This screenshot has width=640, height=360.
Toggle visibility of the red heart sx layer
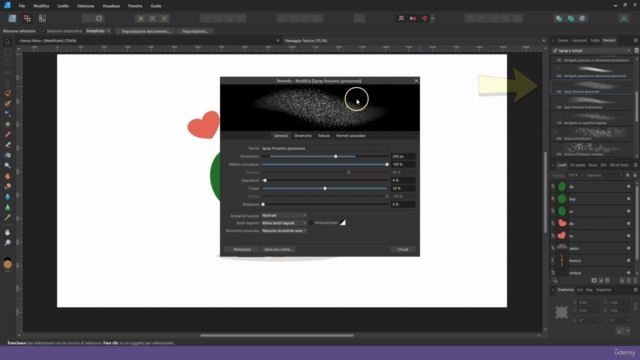coord(628,236)
